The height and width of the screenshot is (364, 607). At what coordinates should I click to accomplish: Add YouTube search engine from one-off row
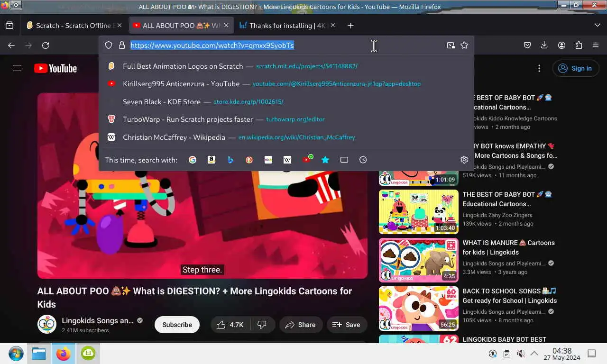pyautogui.click(x=307, y=159)
